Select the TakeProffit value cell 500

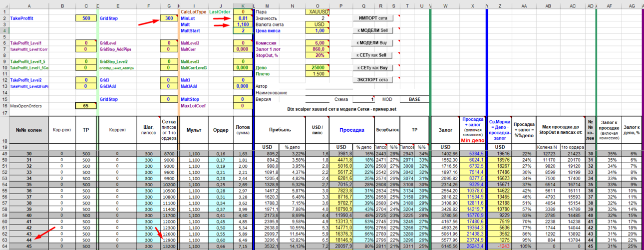click(x=86, y=18)
